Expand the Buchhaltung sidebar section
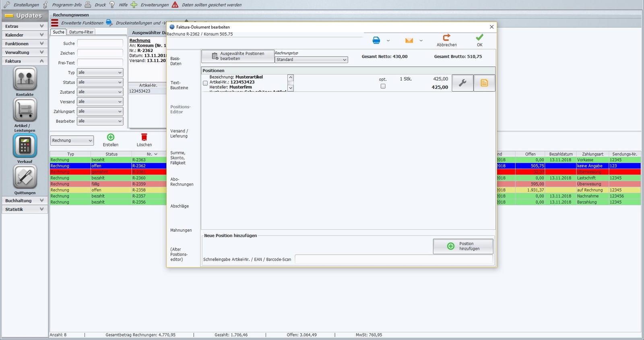 pyautogui.click(x=25, y=200)
